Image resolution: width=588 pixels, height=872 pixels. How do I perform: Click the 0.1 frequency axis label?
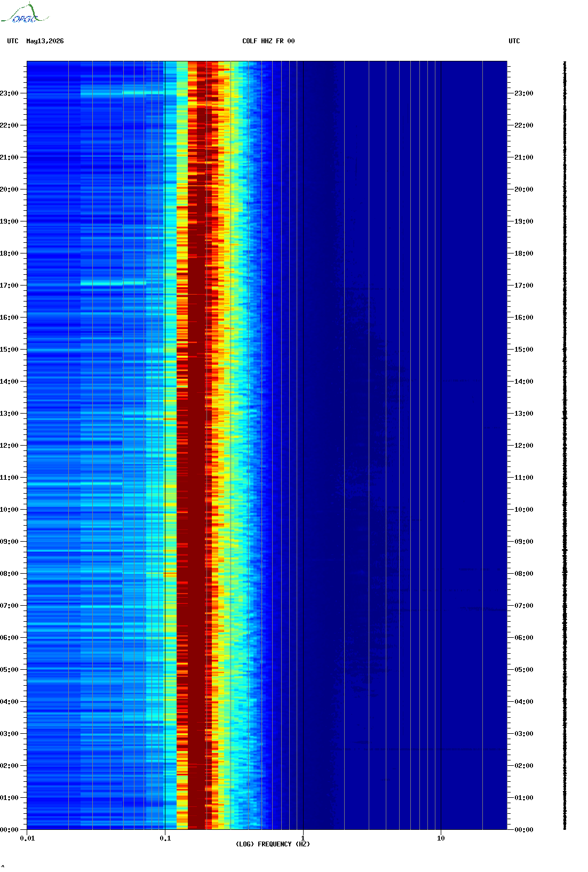pyautogui.click(x=165, y=838)
